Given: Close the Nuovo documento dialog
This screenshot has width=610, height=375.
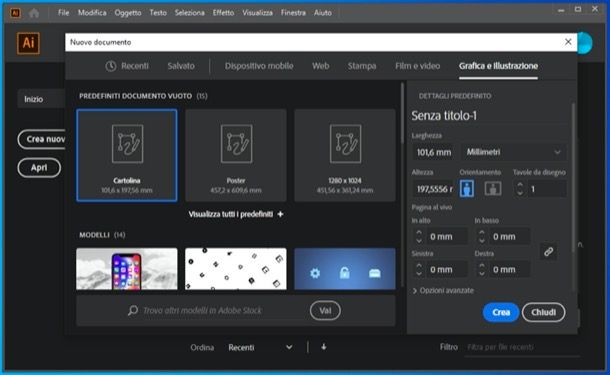Looking at the screenshot, I should coord(568,42).
